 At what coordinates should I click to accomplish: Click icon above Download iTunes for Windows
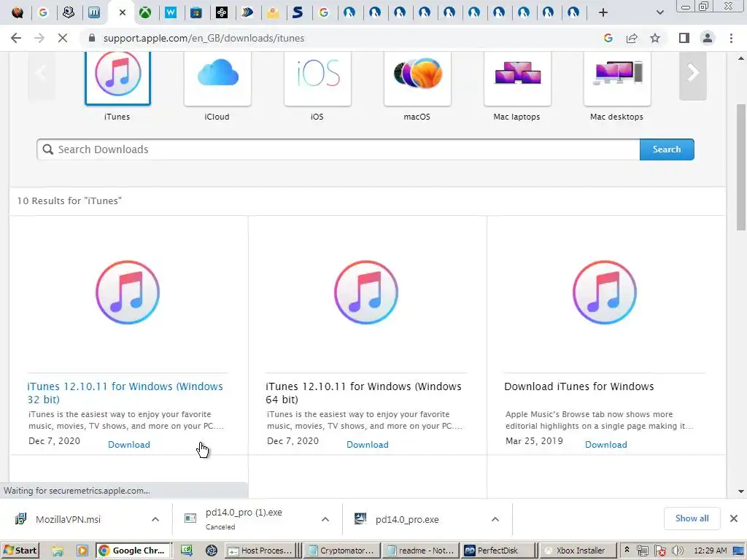[x=605, y=292]
